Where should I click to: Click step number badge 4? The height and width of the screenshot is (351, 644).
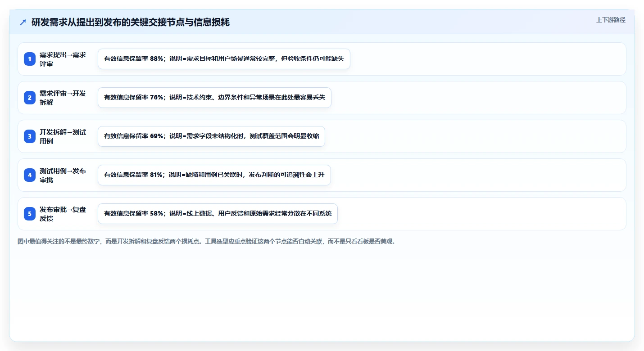(30, 175)
